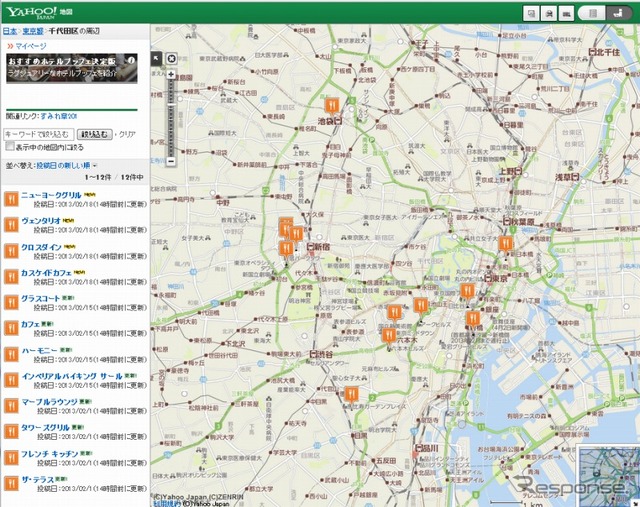Image resolution: width=640 pixels, height=507 pixels.
Task: Open the ヴェンタリオ listing link
Action: (x=41, y=221)
